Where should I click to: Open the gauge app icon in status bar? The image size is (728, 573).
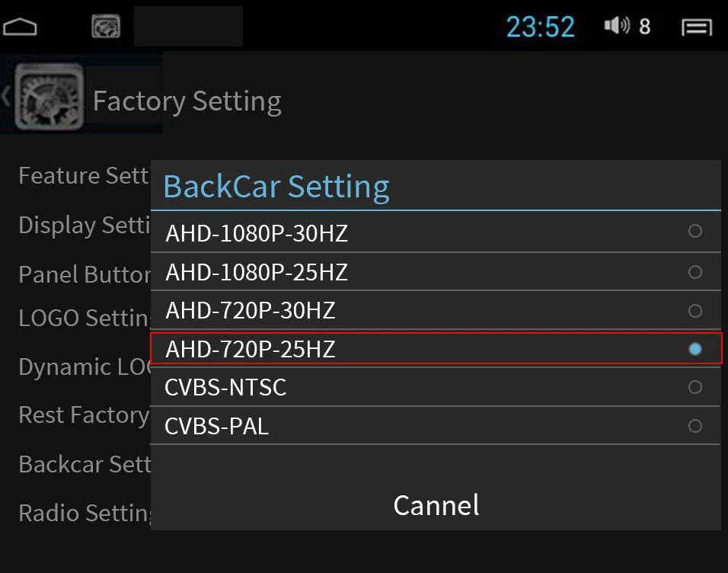(x=106, y=27)
